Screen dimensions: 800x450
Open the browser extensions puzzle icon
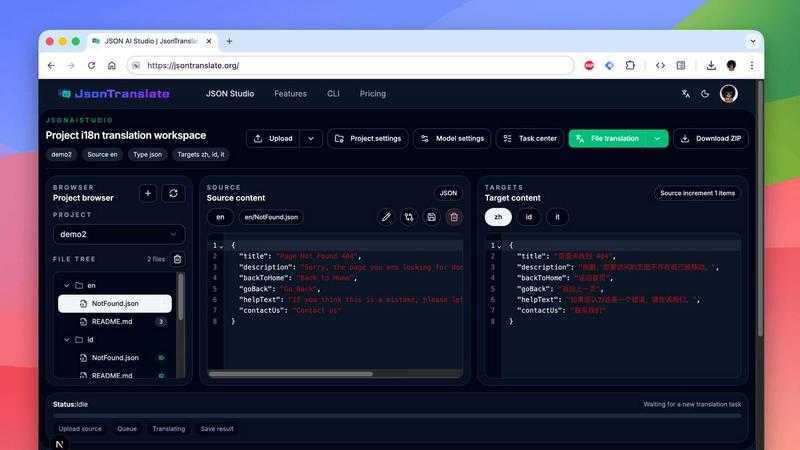(630, 65)
